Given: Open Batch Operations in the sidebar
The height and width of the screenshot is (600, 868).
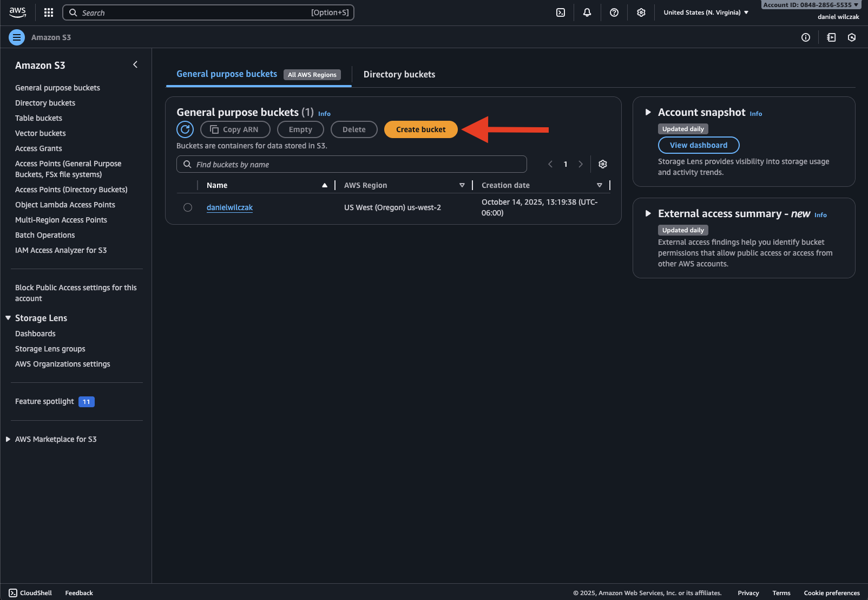Looking at the screenshot, I should tap(45, 235).
